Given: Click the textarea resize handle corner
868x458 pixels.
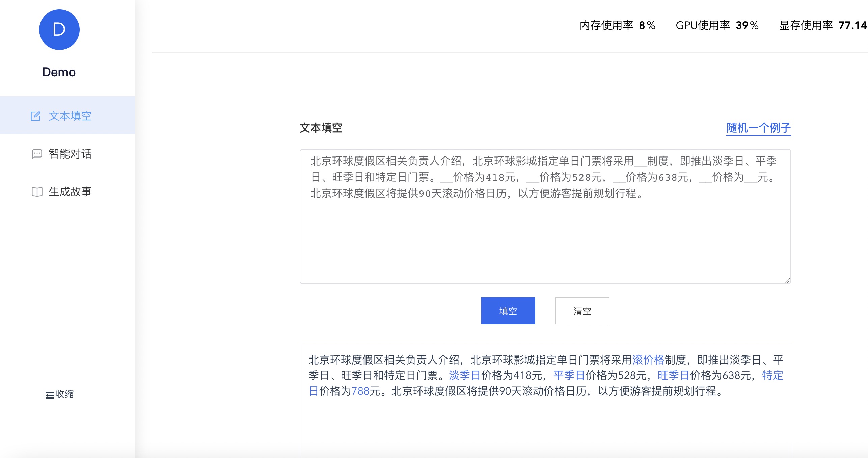Looking at the screenshot, I should pyautogui.click(x=787, y=280).
